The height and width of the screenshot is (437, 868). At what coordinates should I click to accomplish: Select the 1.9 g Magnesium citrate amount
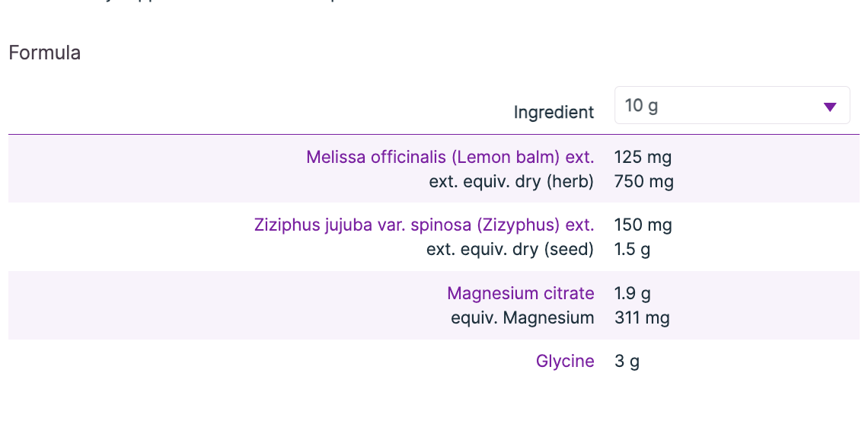[632, 294]
